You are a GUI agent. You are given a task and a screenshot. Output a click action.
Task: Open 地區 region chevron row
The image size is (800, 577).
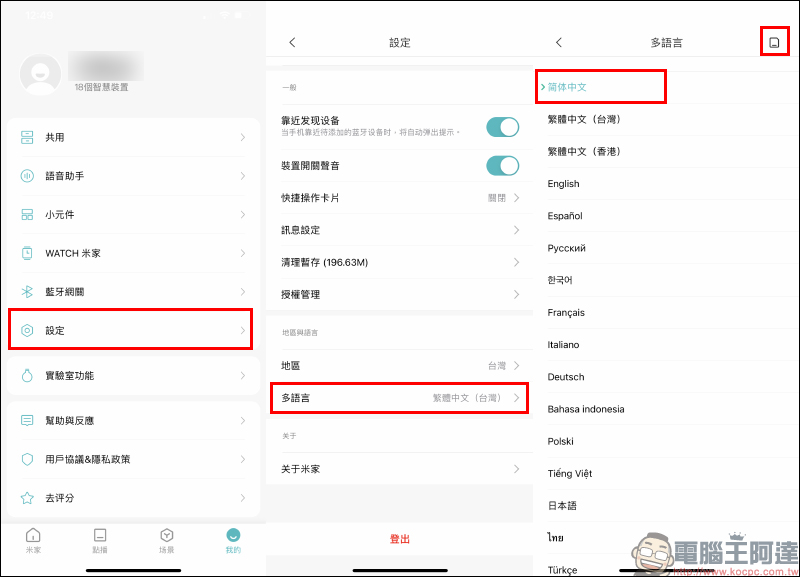click(x=400, y=366)
